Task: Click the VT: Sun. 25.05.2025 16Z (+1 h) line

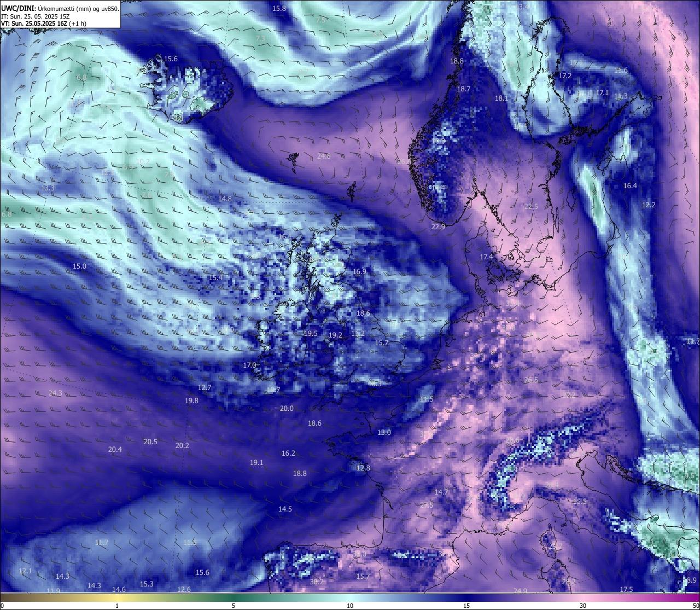Action: point(43,24)
